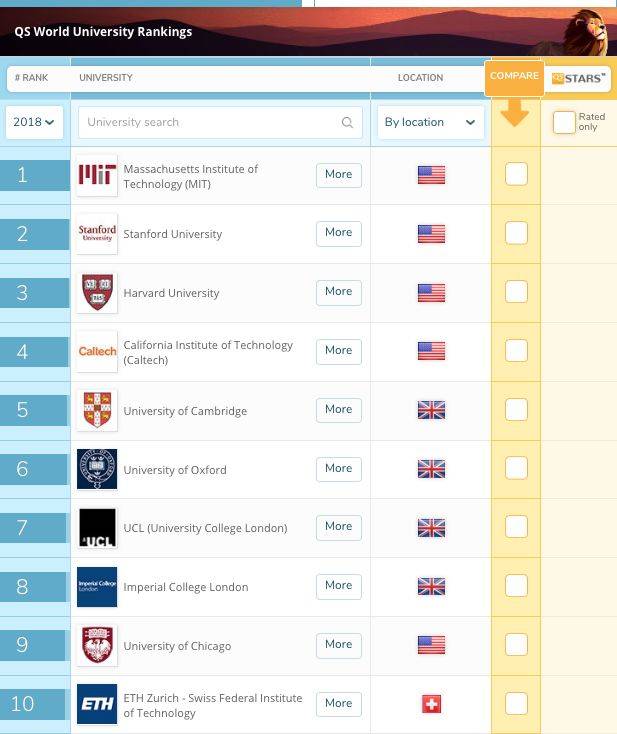Click the search magnifier icon
Screen dimensions: 617x734
coord(347,123)
